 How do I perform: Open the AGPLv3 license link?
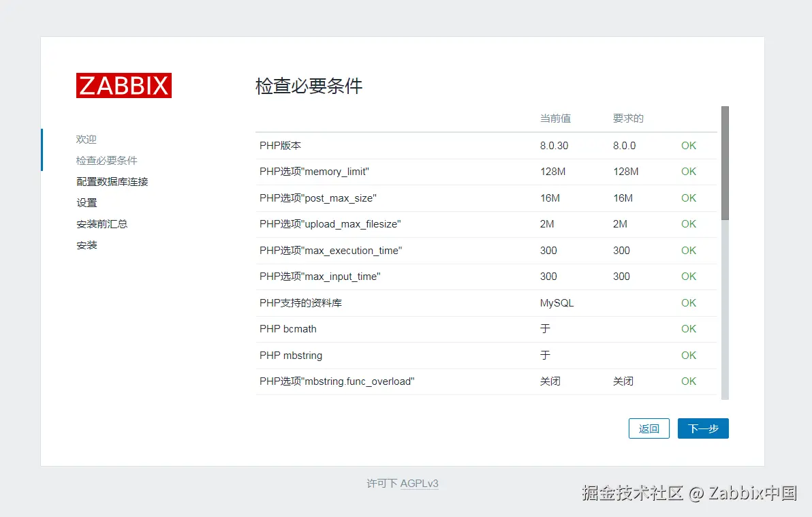tap(419, 484)
